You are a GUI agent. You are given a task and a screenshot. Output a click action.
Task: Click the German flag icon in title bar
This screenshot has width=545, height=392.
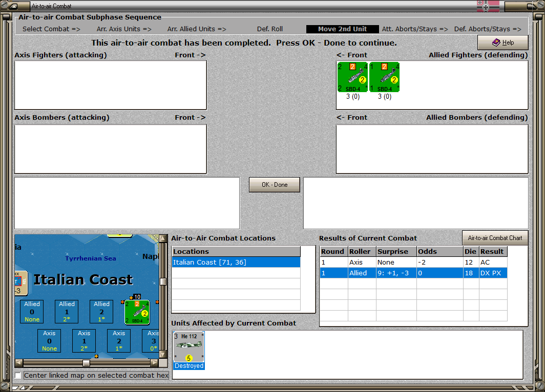click(x=488, y=6)
